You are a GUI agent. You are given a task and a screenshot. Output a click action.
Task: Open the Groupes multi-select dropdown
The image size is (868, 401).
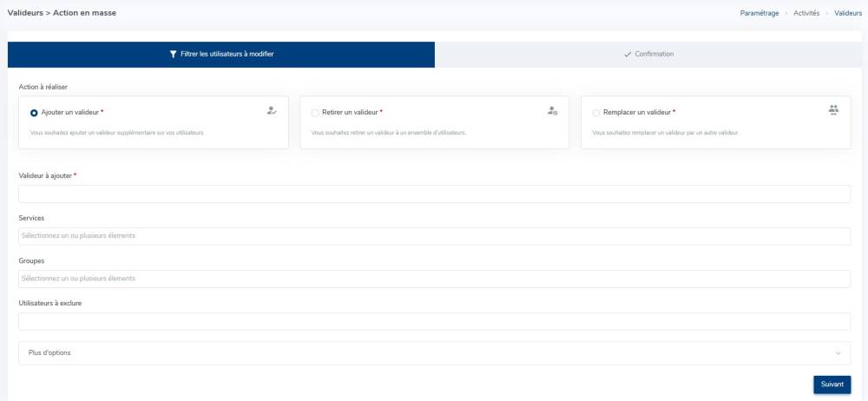coord(434,279)
